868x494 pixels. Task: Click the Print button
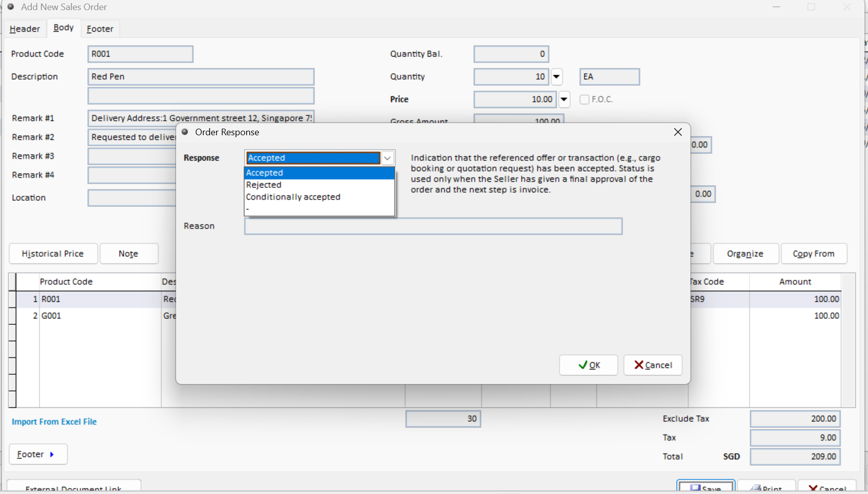point(766,486)
